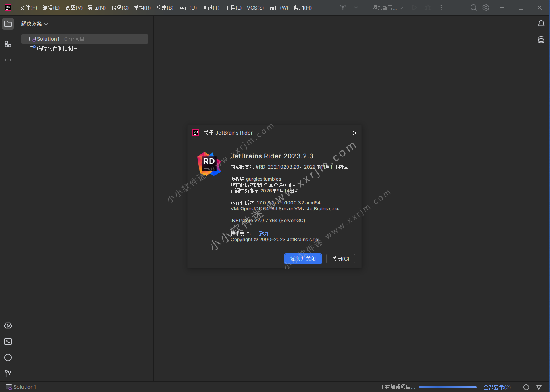
Task: Open the toolbar more-actions vertical dots
Action: [x=441, y=8]
